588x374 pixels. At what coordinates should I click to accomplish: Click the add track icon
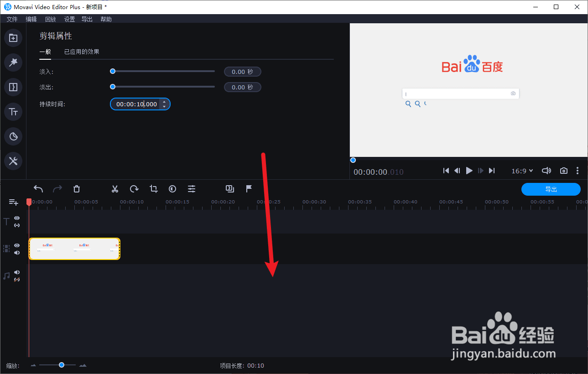pyautogui.click(x=13, y=202)
